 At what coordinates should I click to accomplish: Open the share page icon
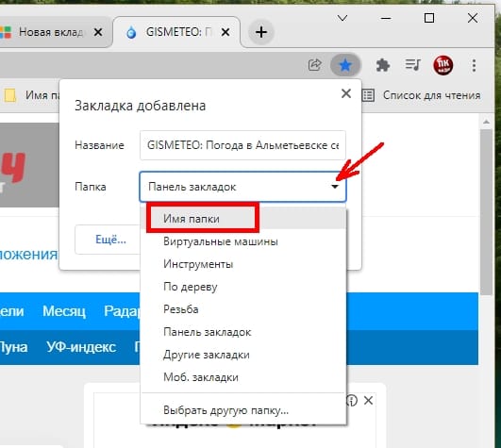[x=315, y=65]
